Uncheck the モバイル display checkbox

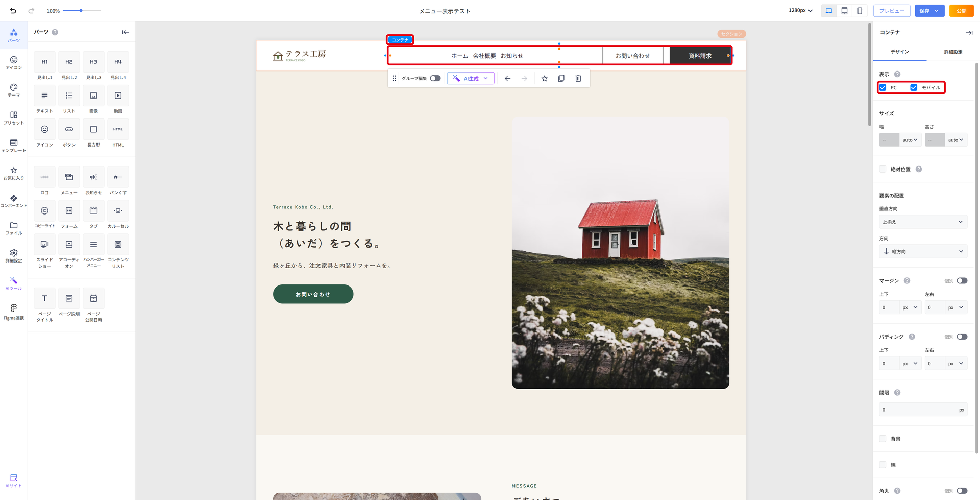(x=914, y=87)
